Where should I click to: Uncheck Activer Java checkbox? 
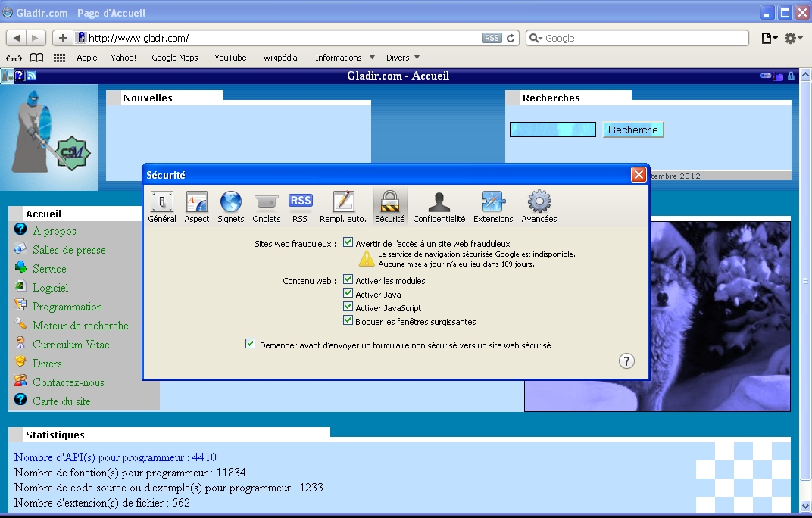click(348, 294)
